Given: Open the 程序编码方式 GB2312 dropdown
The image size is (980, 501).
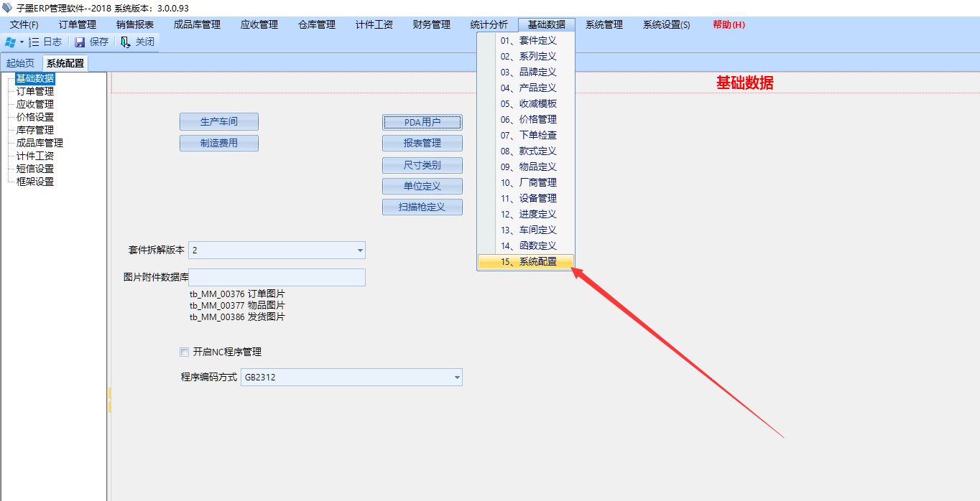Looking at the screenshot, I should pos(457,378).
